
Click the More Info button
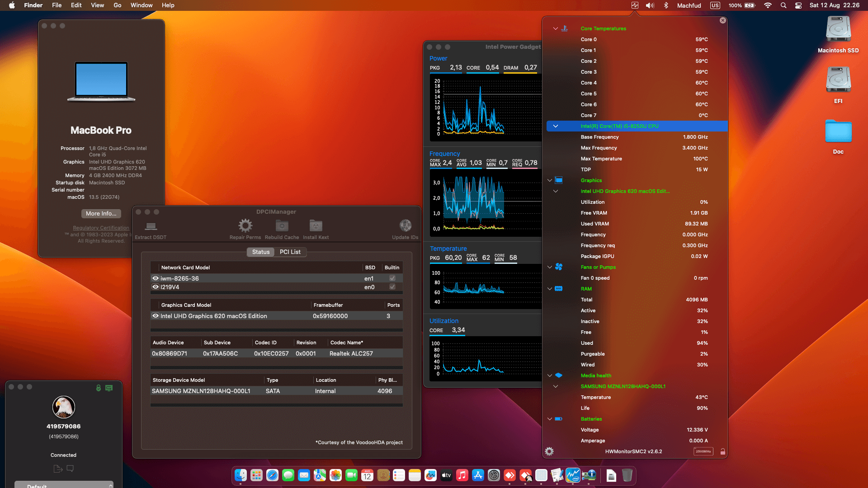click(x=101, y=213)
